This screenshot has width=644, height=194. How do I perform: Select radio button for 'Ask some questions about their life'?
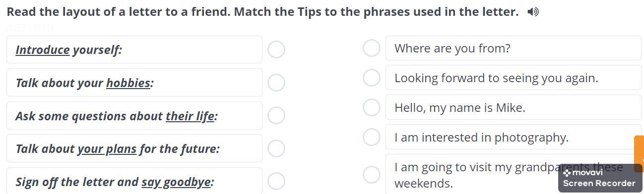[x=276, y=115]
